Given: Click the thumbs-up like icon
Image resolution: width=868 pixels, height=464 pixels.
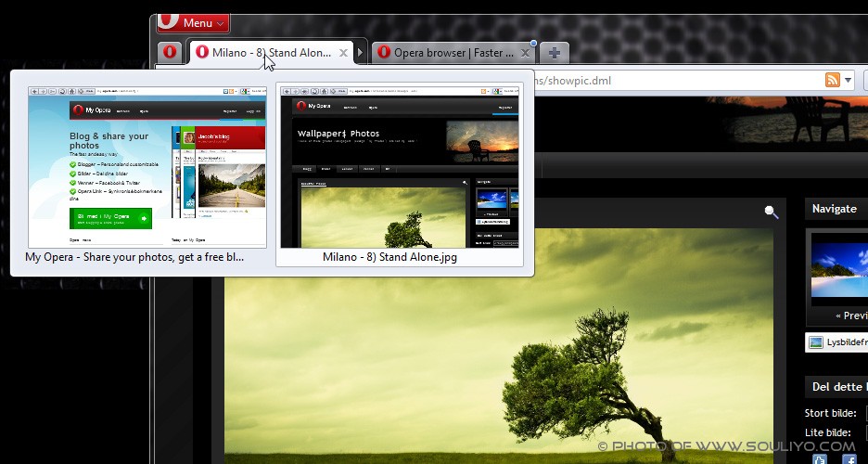Looking at the screenshot, I should click(x=819, y=458).
